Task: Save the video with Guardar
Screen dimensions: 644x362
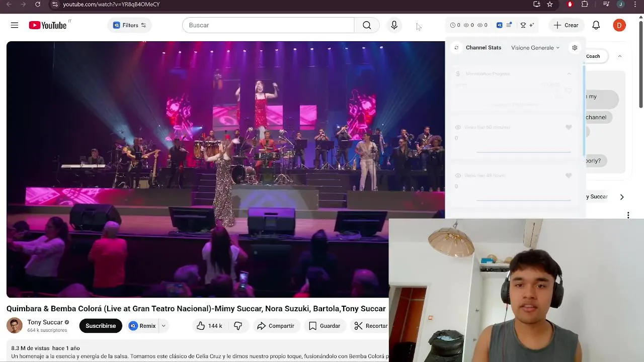Action: (325, 326)
